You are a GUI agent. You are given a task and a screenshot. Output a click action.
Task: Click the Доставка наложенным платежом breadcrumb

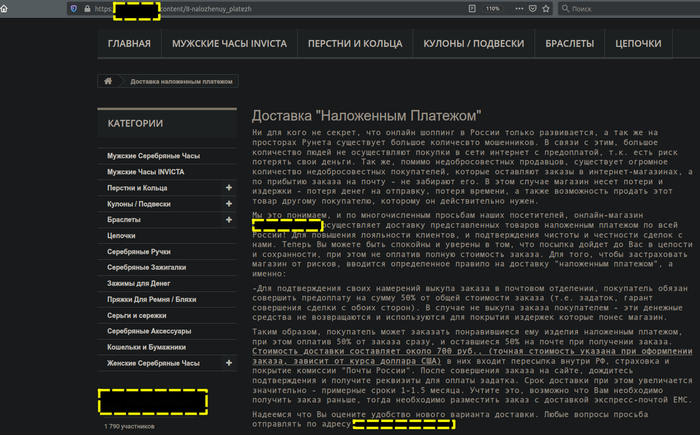click(x=181, y=81)
